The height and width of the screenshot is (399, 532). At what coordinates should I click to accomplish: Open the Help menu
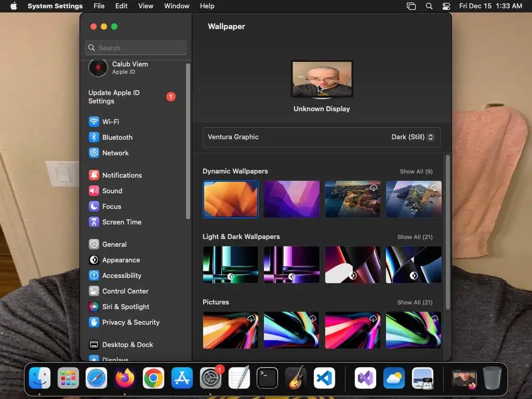[207, 6]
